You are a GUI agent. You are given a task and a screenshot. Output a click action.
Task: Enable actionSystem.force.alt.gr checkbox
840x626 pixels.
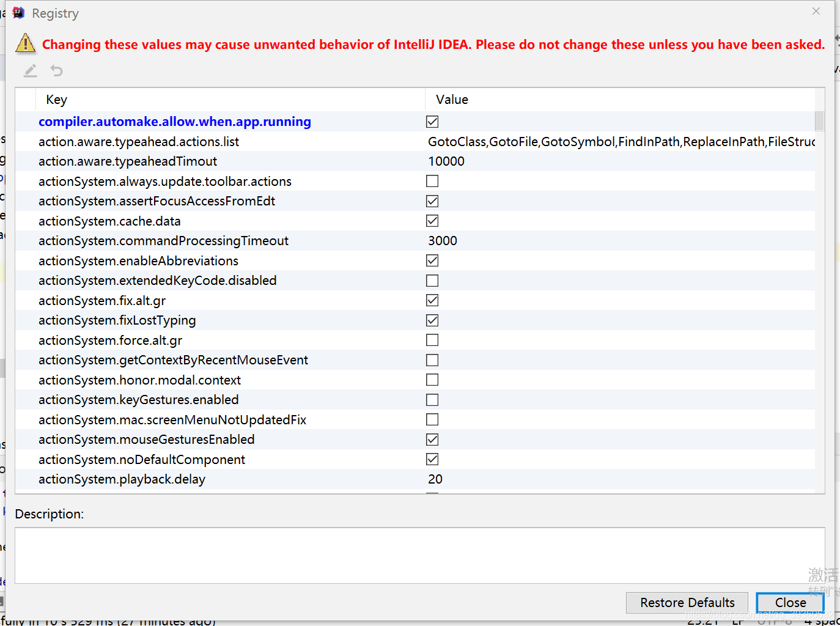point(432,340)
